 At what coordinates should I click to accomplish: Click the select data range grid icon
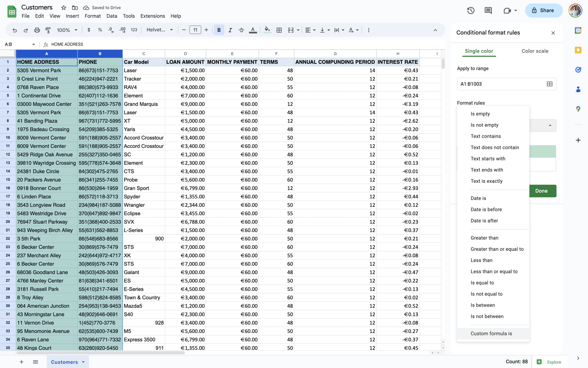click(549, 84)
